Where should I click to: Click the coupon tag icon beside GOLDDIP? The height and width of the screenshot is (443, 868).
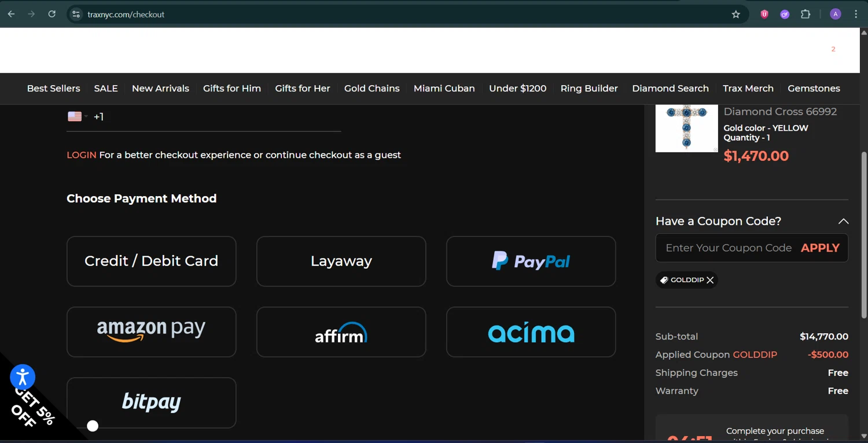coord(664,280)
